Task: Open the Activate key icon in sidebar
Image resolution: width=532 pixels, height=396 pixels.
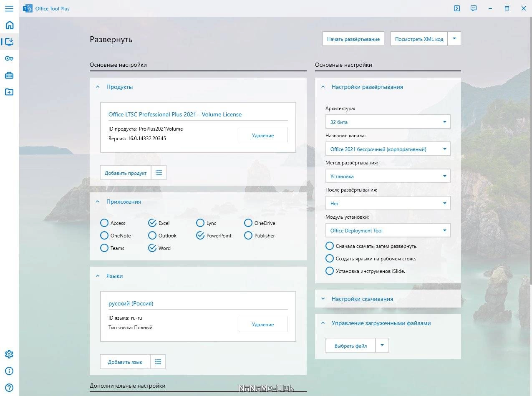Action: (9, 58)
